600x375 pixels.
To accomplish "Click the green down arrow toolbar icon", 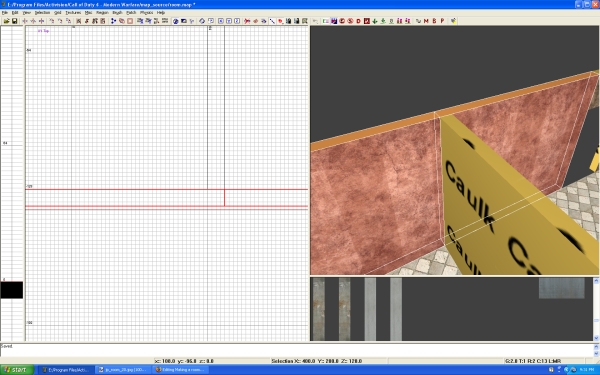I will (x=375, y=21).
